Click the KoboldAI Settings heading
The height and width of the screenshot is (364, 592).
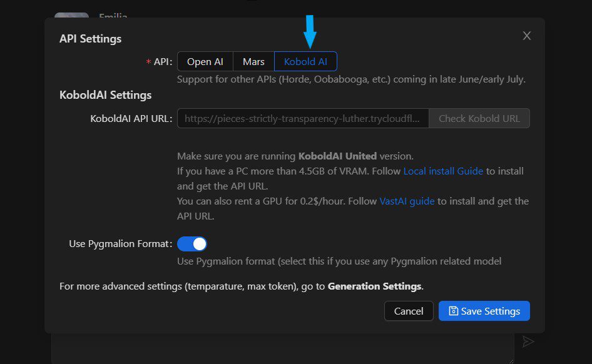pos(105,95)
